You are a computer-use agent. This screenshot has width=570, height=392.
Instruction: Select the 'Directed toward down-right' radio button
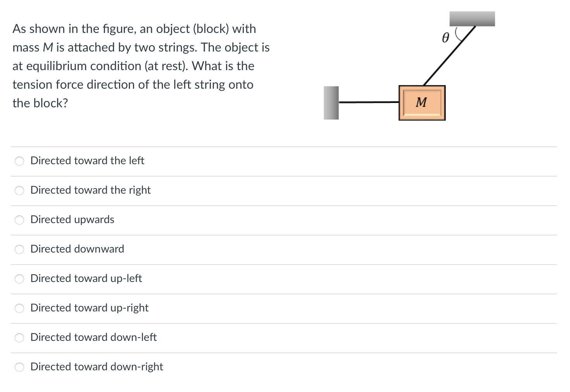pos(19,367)
